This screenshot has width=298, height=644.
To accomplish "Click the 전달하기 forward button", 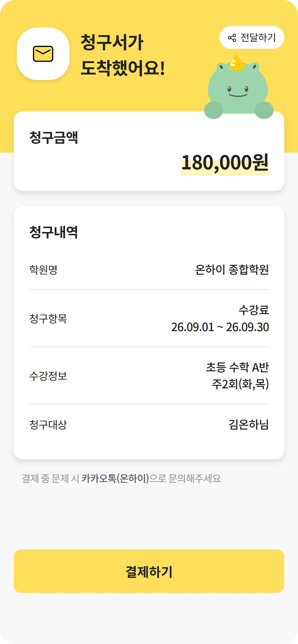I will (252, 37).
